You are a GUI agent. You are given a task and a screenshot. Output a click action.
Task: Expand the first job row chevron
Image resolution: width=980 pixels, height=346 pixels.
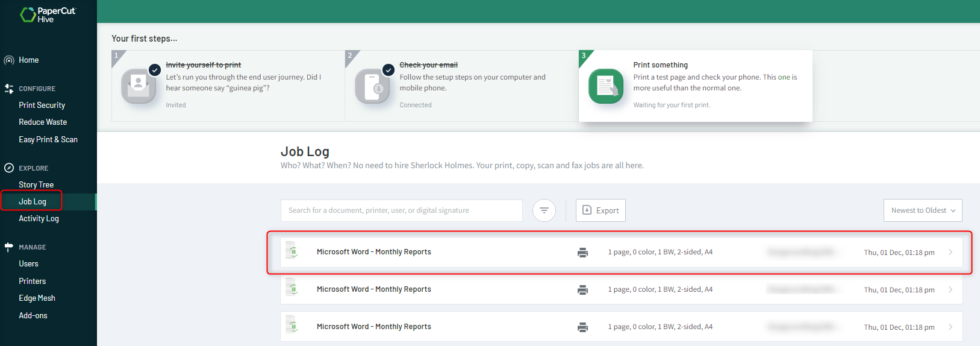(x=950, y=253)
